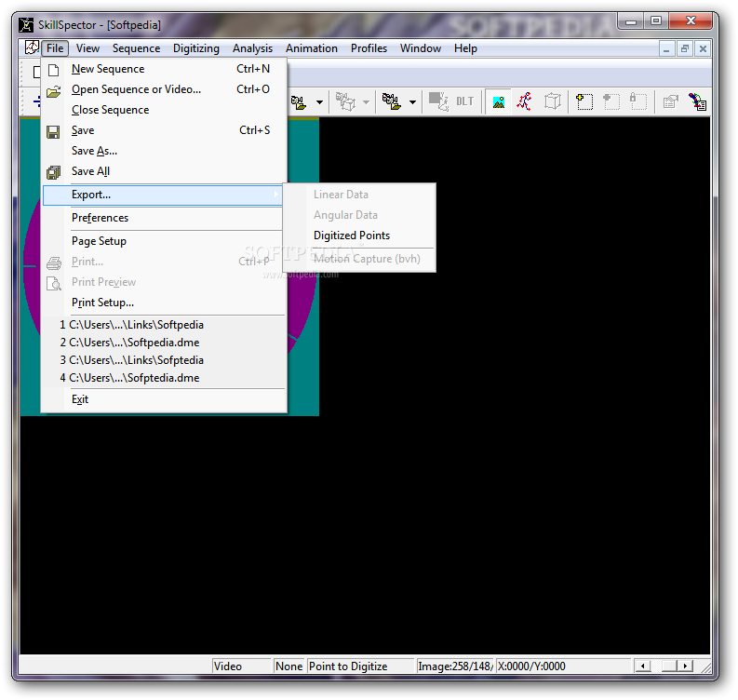Click the New Sequence page icon
This screenshot has width=738, height=700.
point(54,70)
